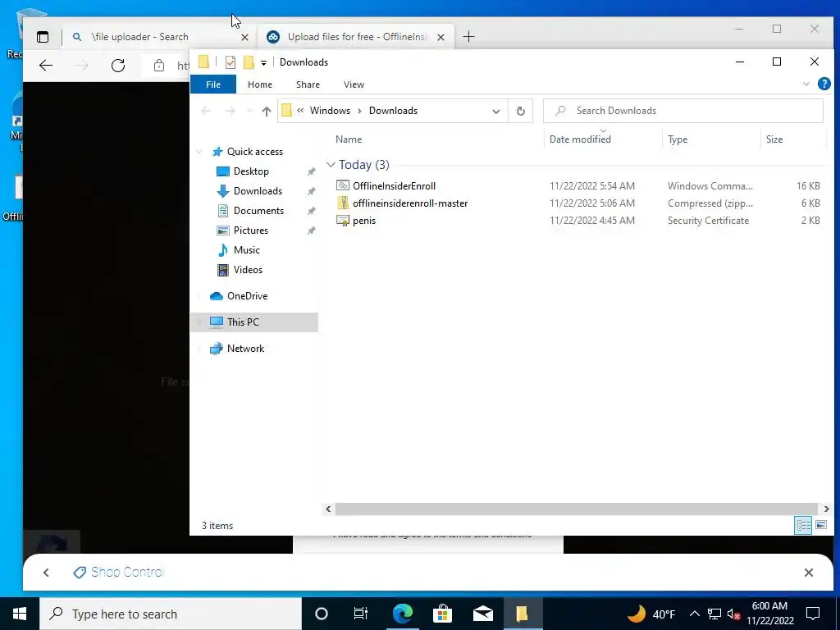Click the OfflineInsiderEnroll file icon
This screenshot has height=630, width=840.
point(342,186)
